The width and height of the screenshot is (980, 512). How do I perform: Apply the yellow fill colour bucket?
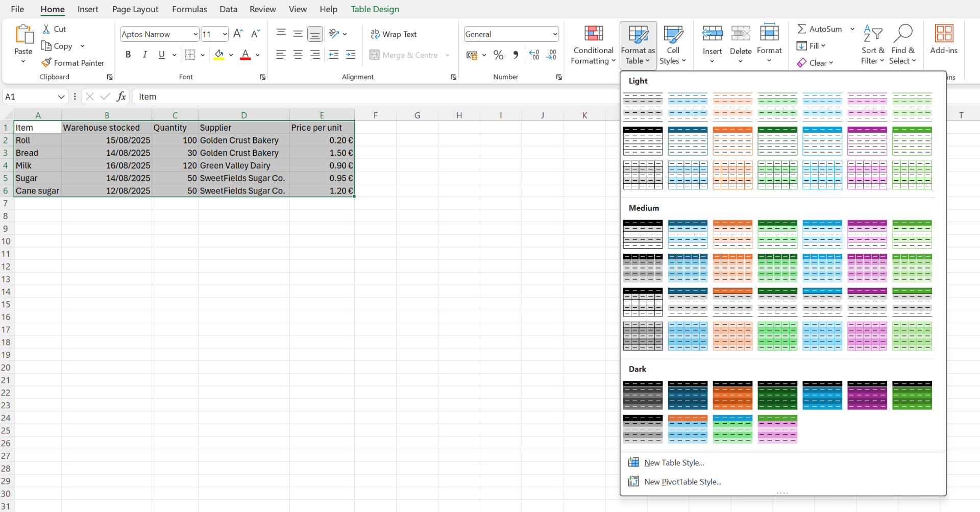click(219, 55)
